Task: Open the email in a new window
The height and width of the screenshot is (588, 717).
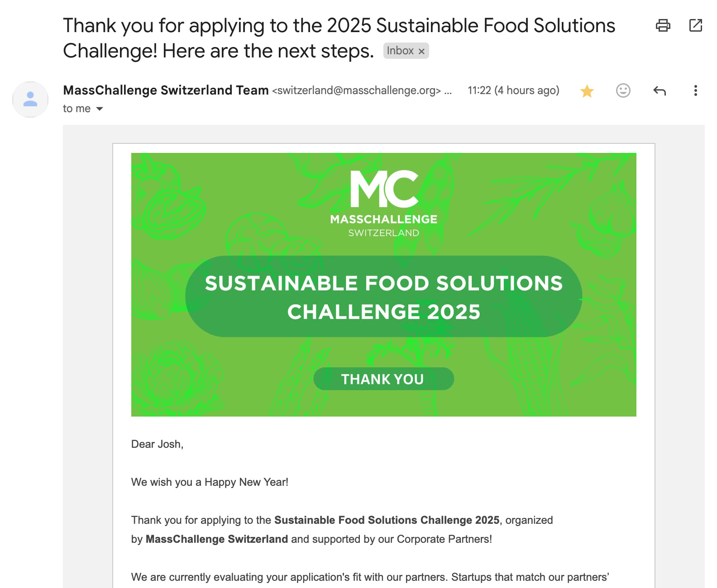Action: [695, 25]
